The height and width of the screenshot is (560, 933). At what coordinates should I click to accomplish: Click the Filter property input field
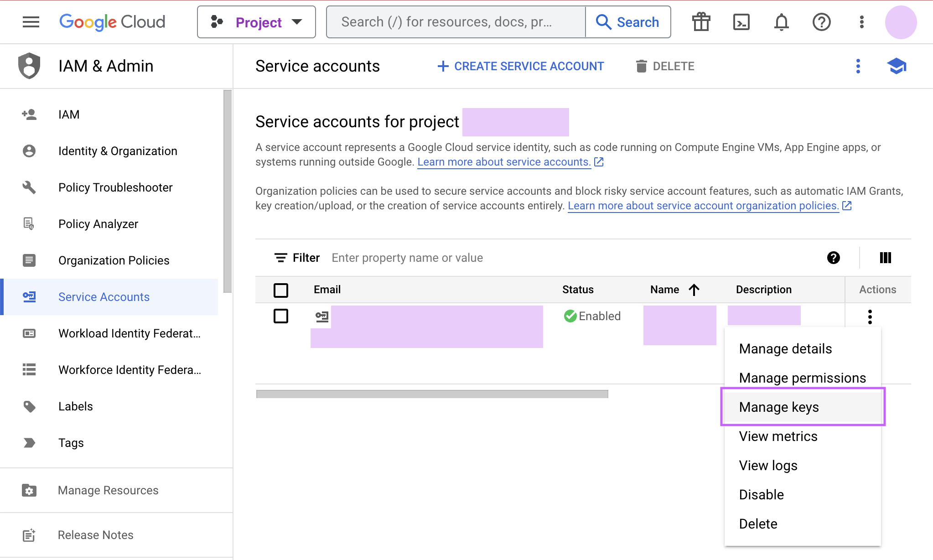[407, 258]
